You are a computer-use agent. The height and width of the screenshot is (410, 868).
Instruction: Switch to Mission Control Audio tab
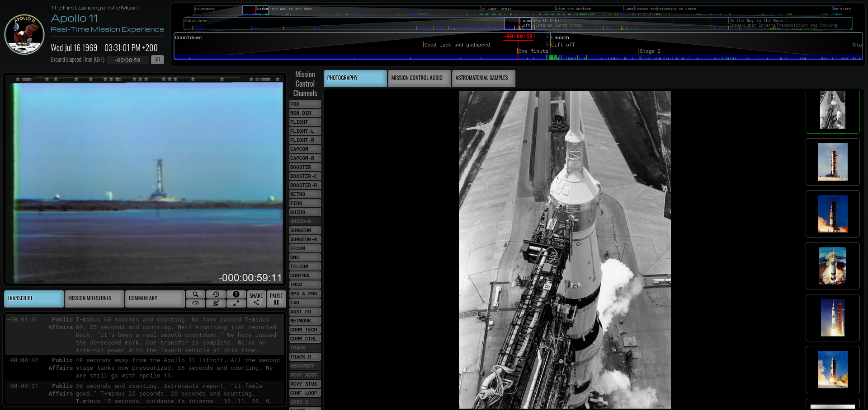tap(420, 78)
